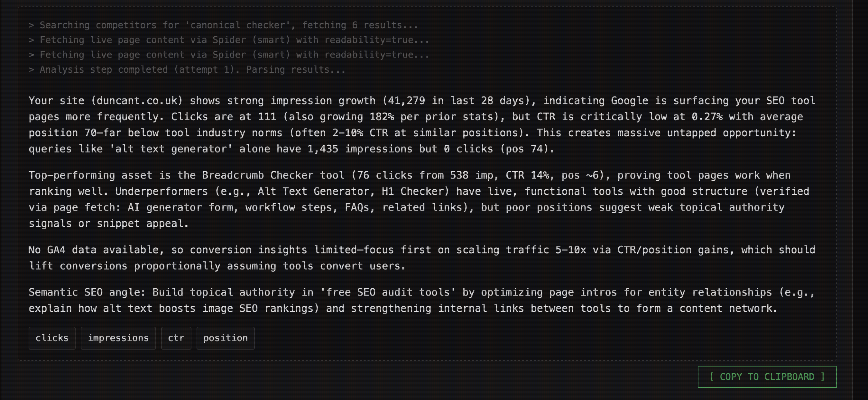
Task: Toggle the "impressions" metric tag
Action: [x=118, y=338]
